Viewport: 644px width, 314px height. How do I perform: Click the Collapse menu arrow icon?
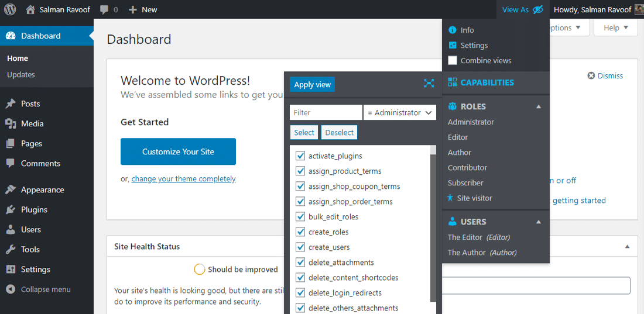10,289
